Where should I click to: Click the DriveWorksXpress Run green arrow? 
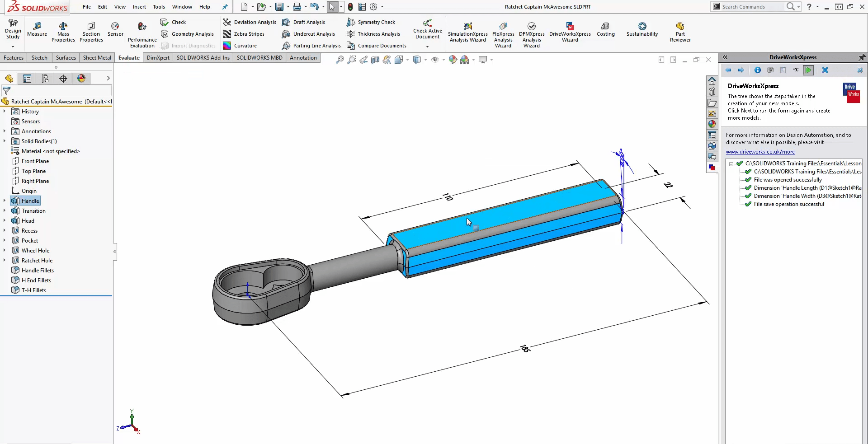tap(808, 70)
